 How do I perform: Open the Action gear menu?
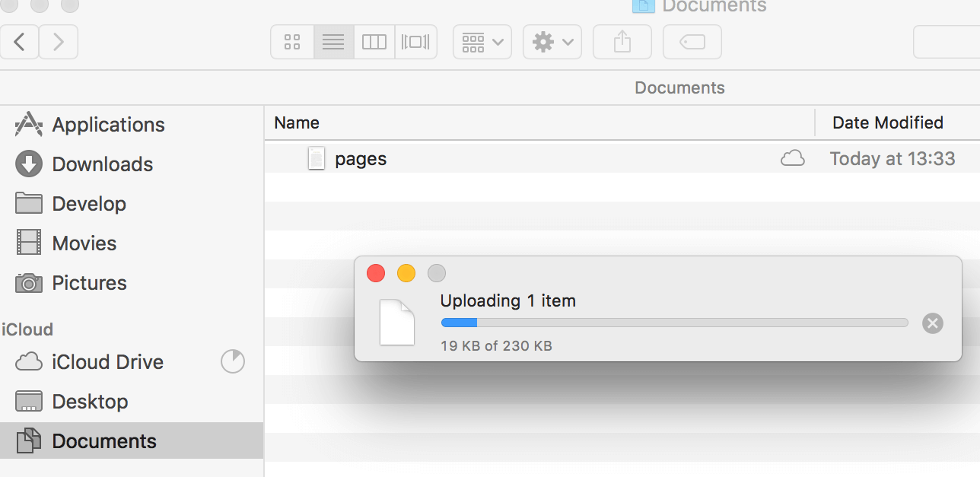click(x=552, y=42)
